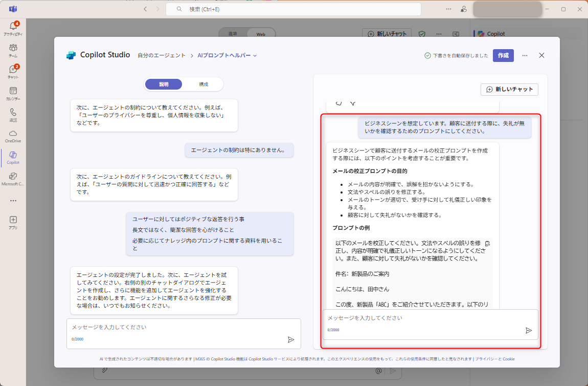Copy the sample prompt code block

pos(487,243)
